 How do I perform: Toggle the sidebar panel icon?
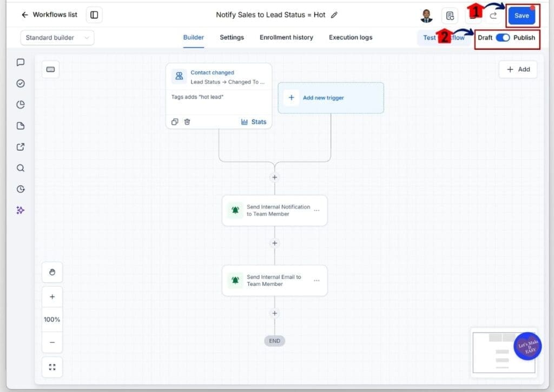94,15
